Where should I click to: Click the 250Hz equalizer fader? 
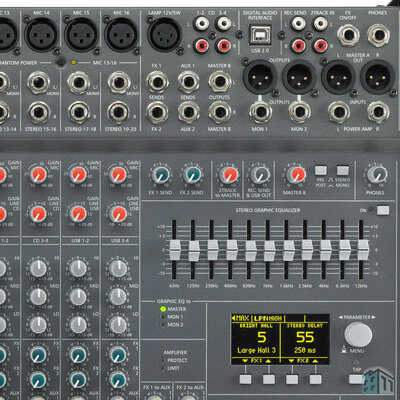[x=213, y=250]
